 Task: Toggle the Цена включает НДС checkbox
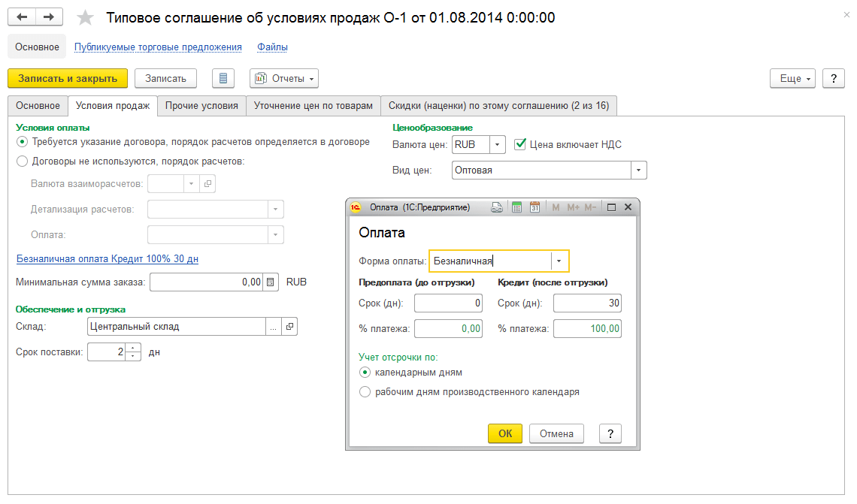pyautogui.click(x=519, y=144)
